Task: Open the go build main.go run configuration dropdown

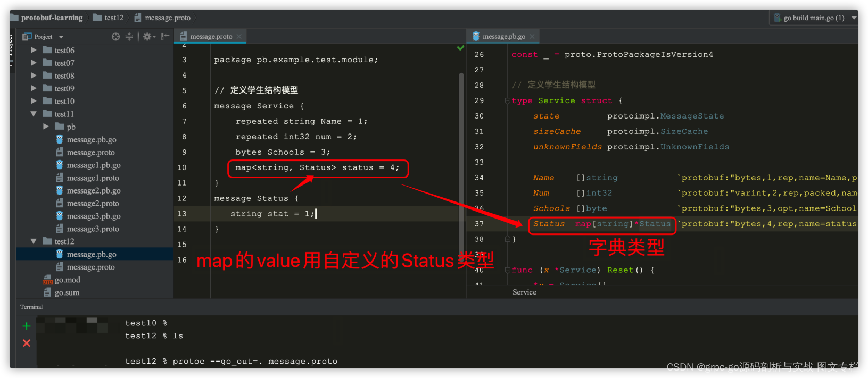Action: [854, 18]
